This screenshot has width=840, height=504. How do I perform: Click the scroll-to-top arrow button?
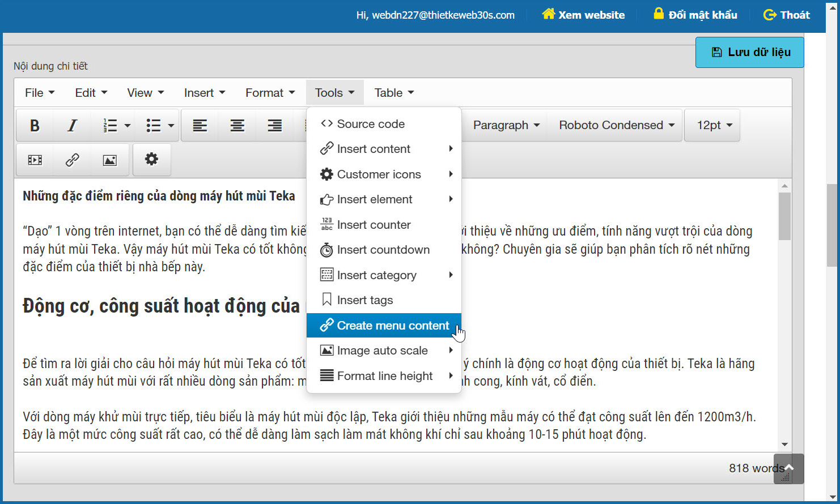click(788, 468)
